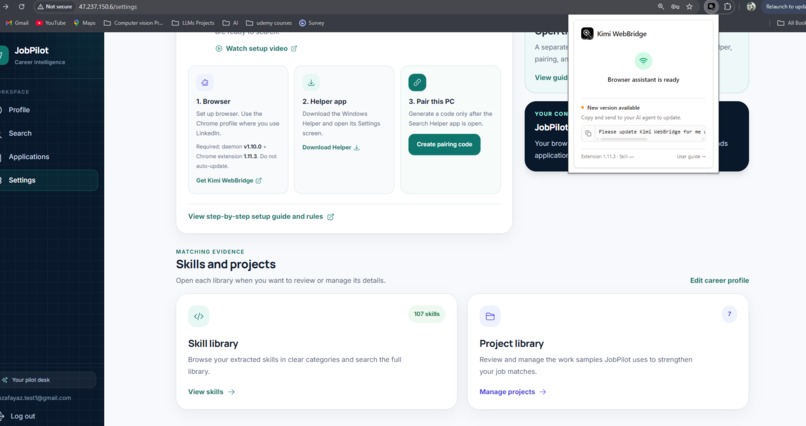
Task: Open the Chrome profile avatar
Action: (x=751, y=7)
